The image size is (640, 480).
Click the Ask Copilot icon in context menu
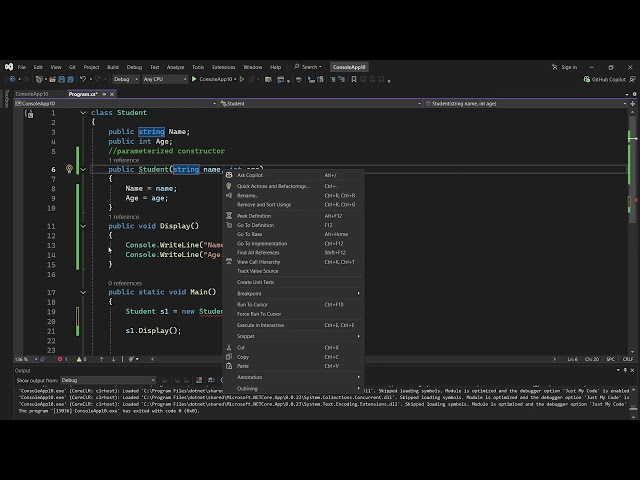tap(229, 175)
